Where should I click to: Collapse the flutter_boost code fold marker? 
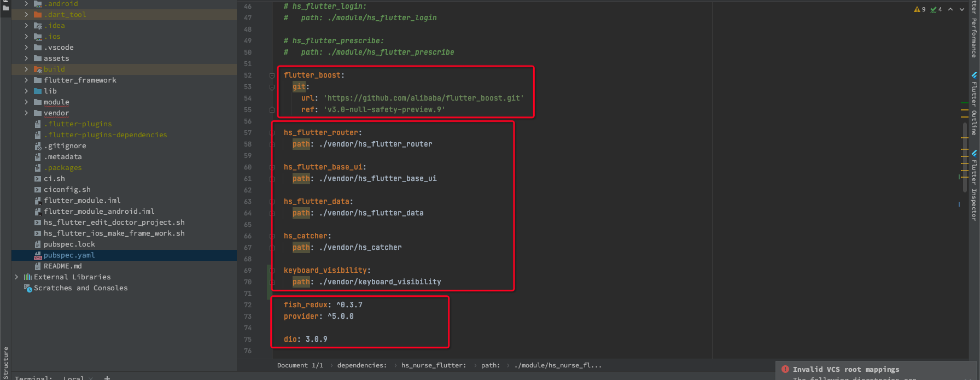[x=272, y=75]
